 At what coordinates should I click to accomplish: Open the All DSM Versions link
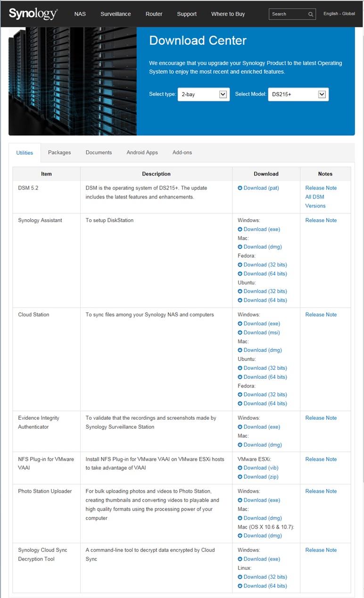315,201
